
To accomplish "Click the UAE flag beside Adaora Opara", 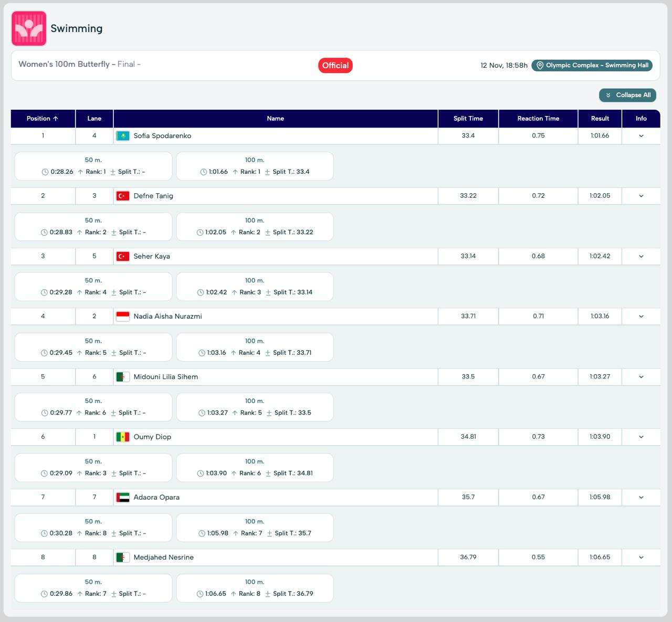I will [122, 497].
